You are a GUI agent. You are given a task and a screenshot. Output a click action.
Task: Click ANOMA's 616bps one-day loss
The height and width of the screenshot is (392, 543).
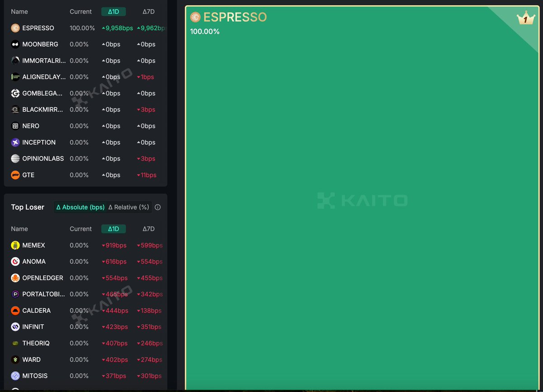click(x=114, y=261)
